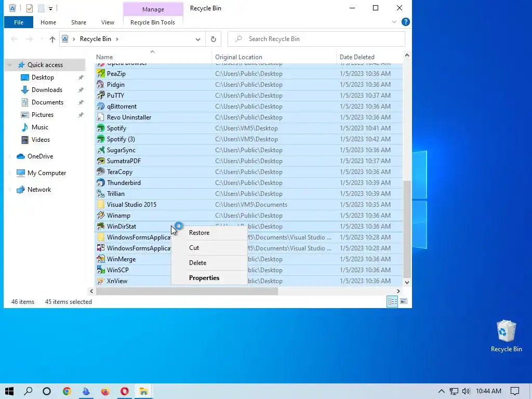
Task: Click the refresh button in address bar
Action: coord(214,39)
